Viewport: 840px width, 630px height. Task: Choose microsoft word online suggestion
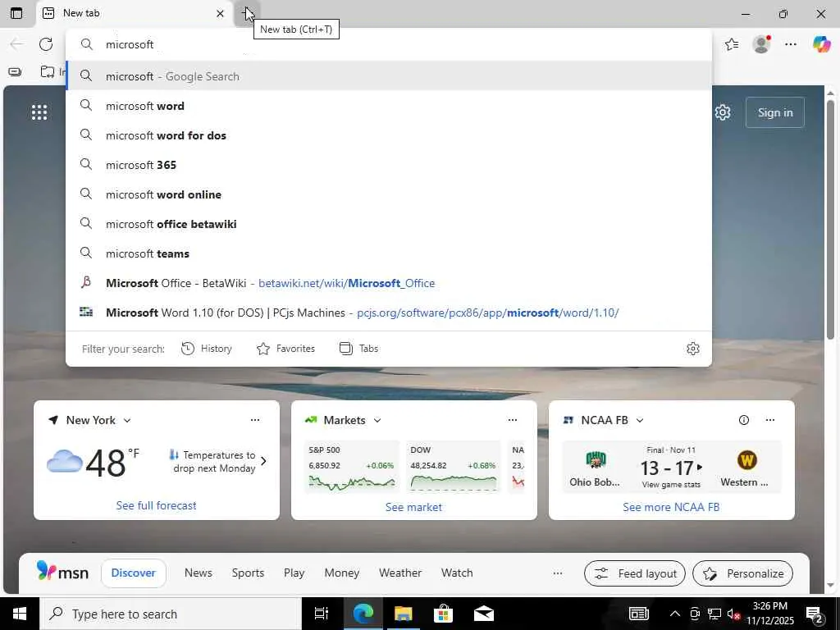point(389,194)
